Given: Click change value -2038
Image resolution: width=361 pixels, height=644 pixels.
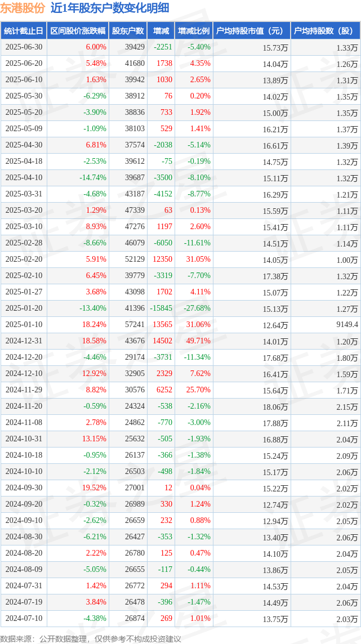Looking at the screenshot, I should point(163,145).
